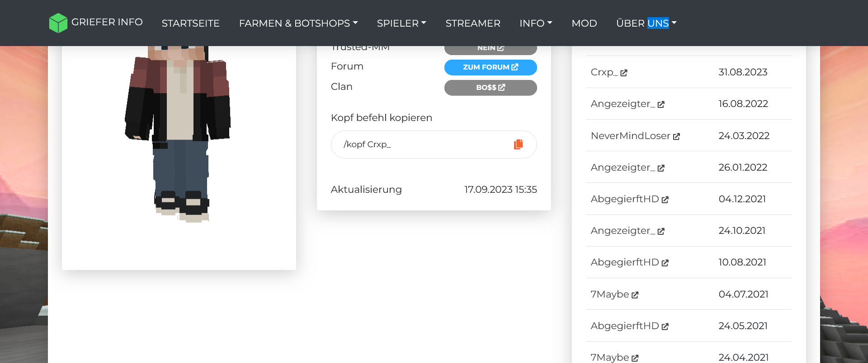
Task: Open the external link icon beside NeverMindLoser
Action: click(x=676, y=136)
